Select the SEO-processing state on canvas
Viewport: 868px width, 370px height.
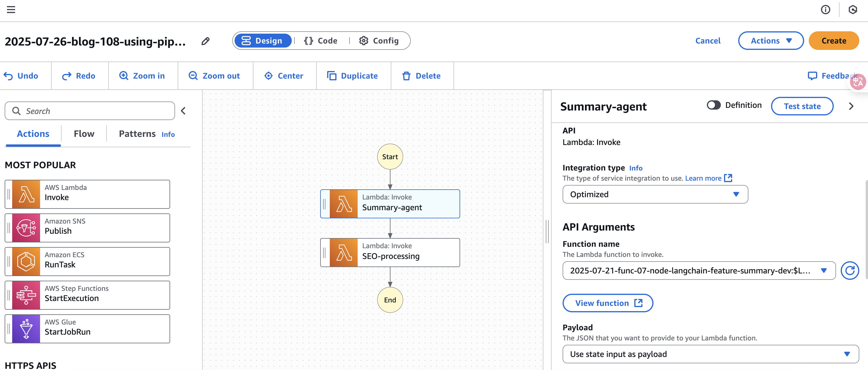point(390,253)
